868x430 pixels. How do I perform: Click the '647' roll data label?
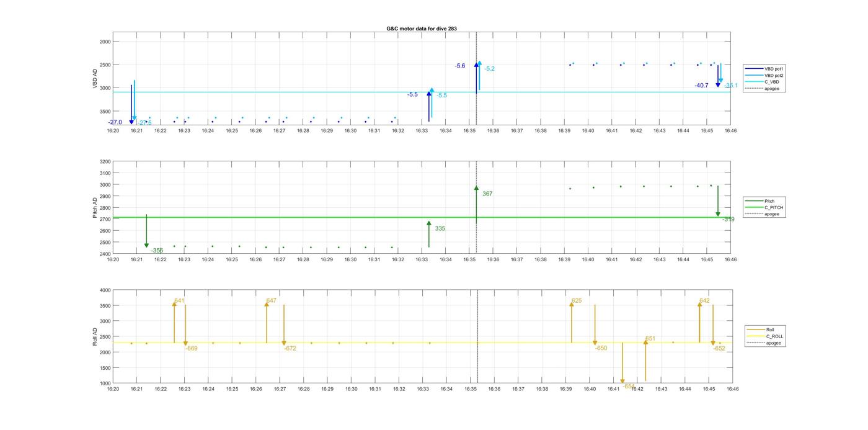271,300
